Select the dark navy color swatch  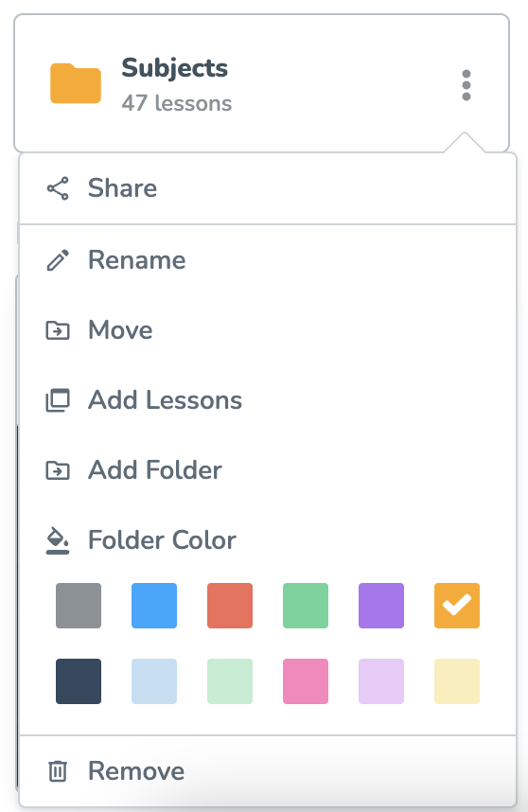pos(79,681)
